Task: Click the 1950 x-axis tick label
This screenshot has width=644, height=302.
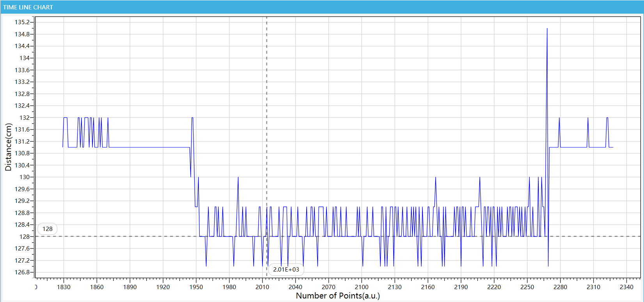Action: coord(196,287)
